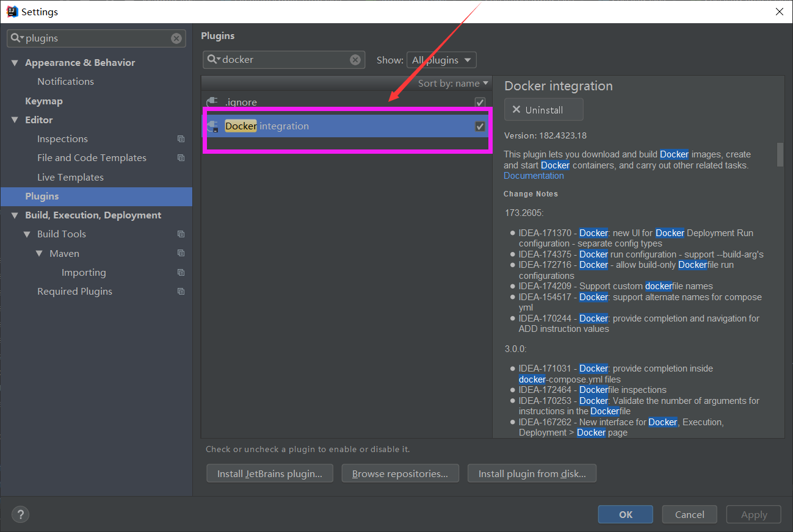The width and height of the screenshot is (793, 532).
Task: Click the help question mark icon
Action: [x=20, y=514]
